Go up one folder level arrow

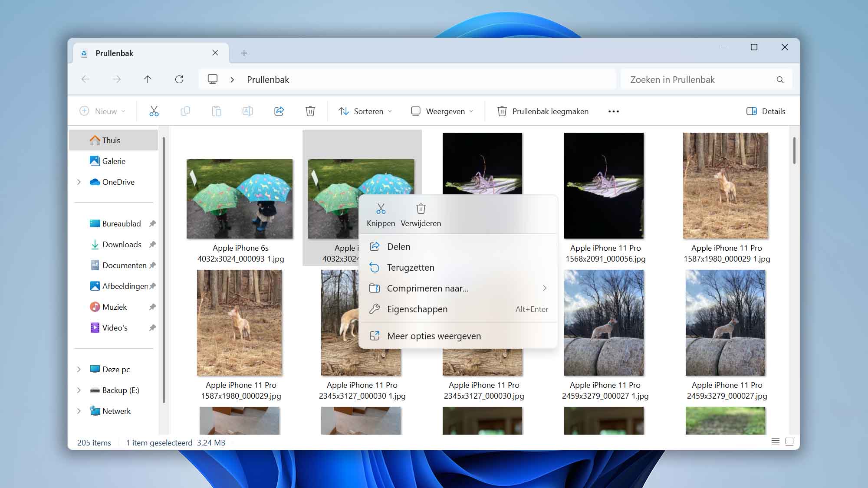(148, 79)
